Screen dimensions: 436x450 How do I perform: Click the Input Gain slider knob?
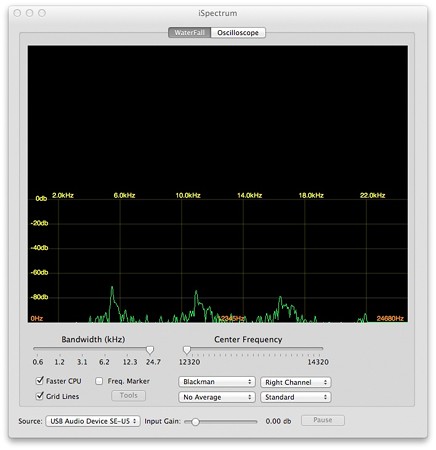pyautogui.click(x=195, y=422)
